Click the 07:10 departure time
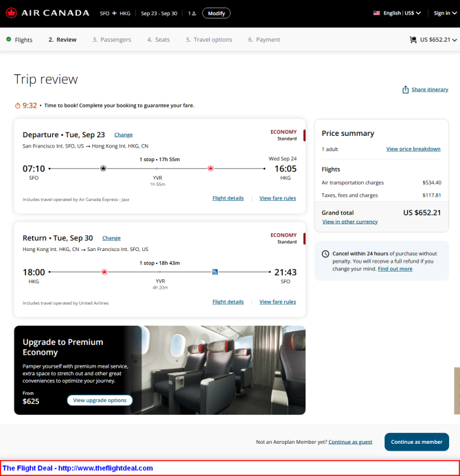 coord(34,169)
